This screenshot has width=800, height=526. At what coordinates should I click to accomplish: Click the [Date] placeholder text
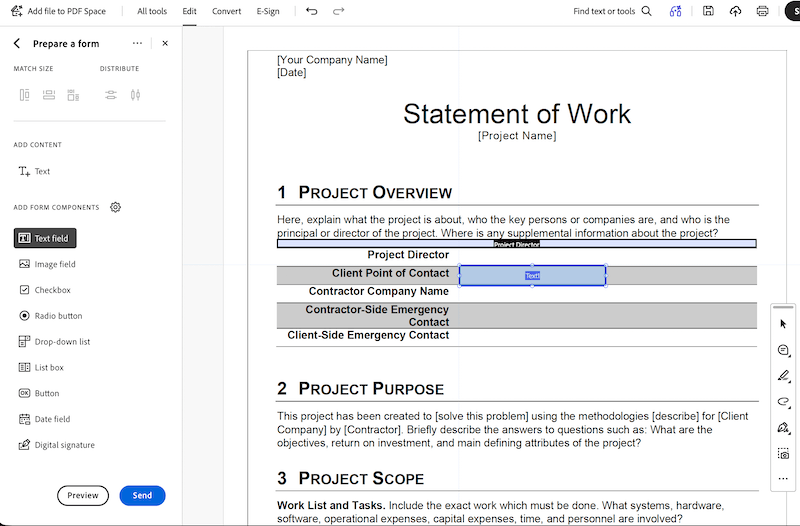pyautogui.click(x=292, y=73)
